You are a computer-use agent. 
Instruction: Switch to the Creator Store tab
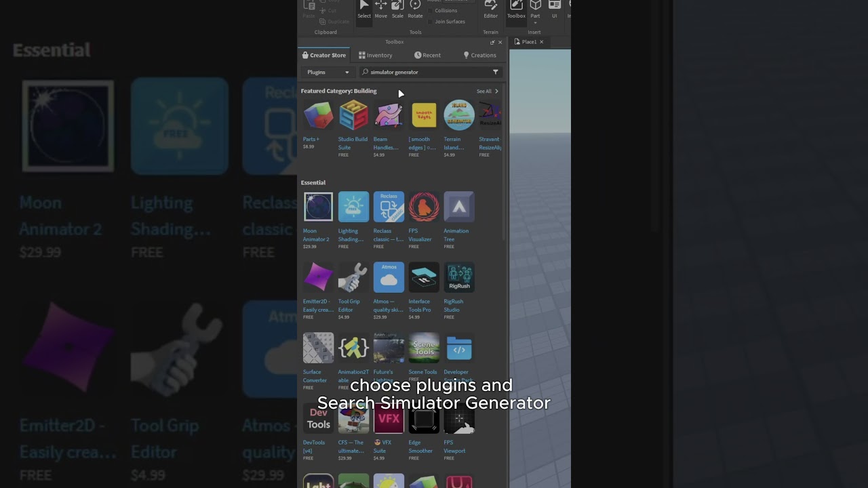[x=324, y=55]
